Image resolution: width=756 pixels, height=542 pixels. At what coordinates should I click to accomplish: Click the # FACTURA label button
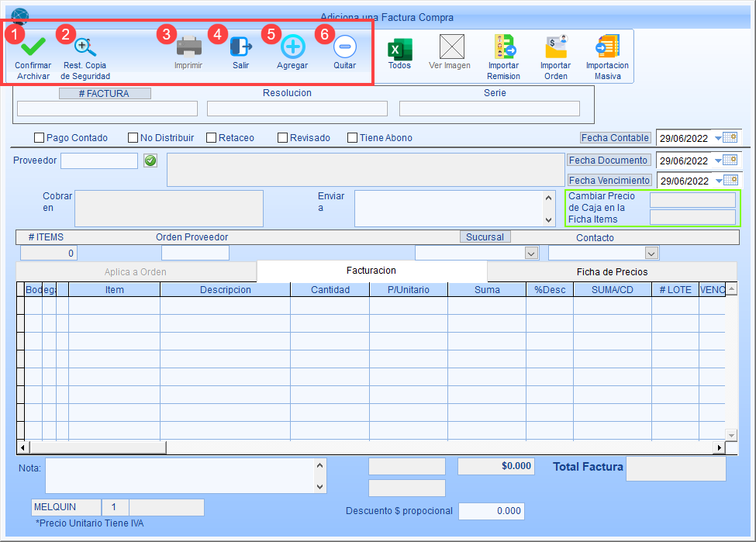click(105, 94)
